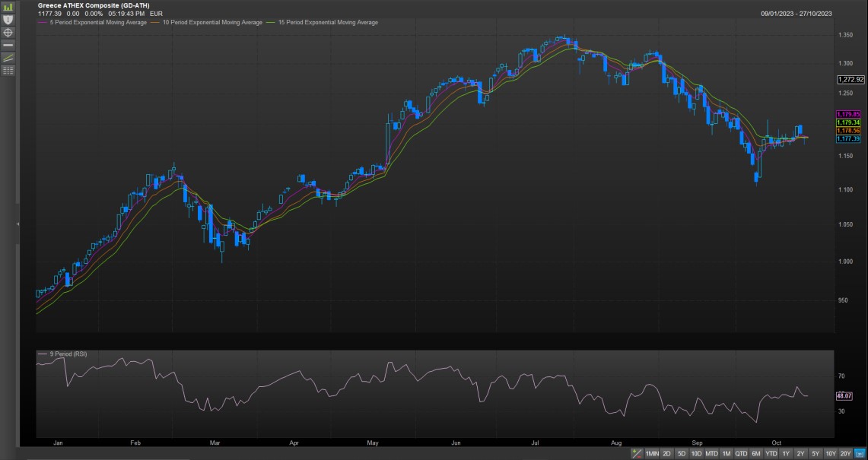Toggle the 5 Period Exponential Moving Average legend
Screen dimensions: 868x460
[x=99, y=23]
